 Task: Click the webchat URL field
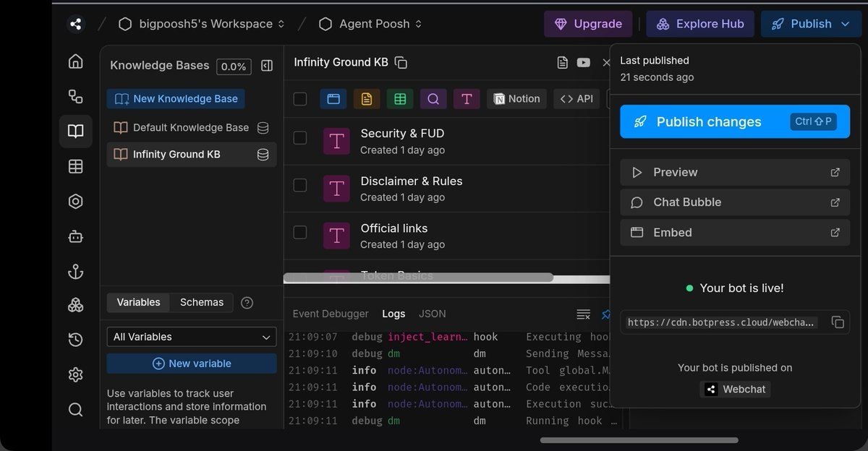click(x=722, y=322)
